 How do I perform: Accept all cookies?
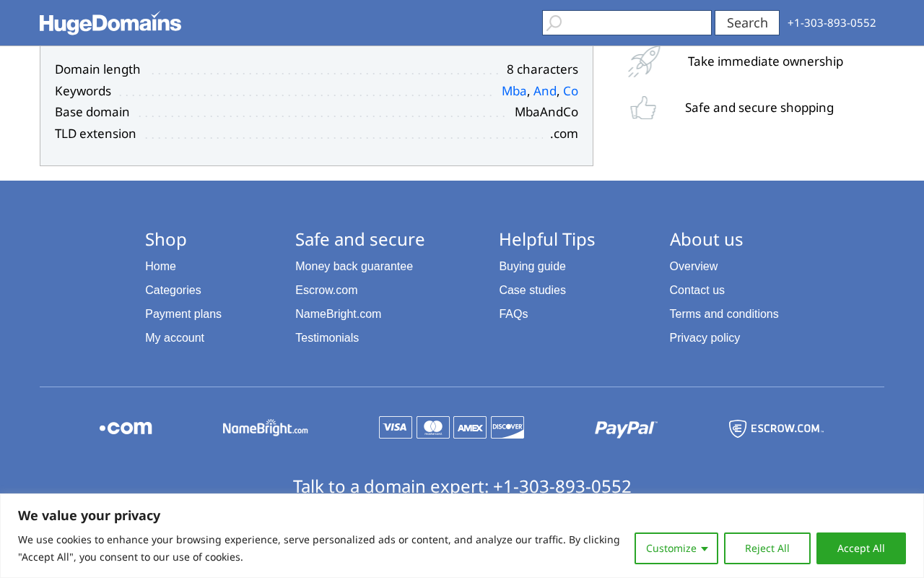[861, 548]
